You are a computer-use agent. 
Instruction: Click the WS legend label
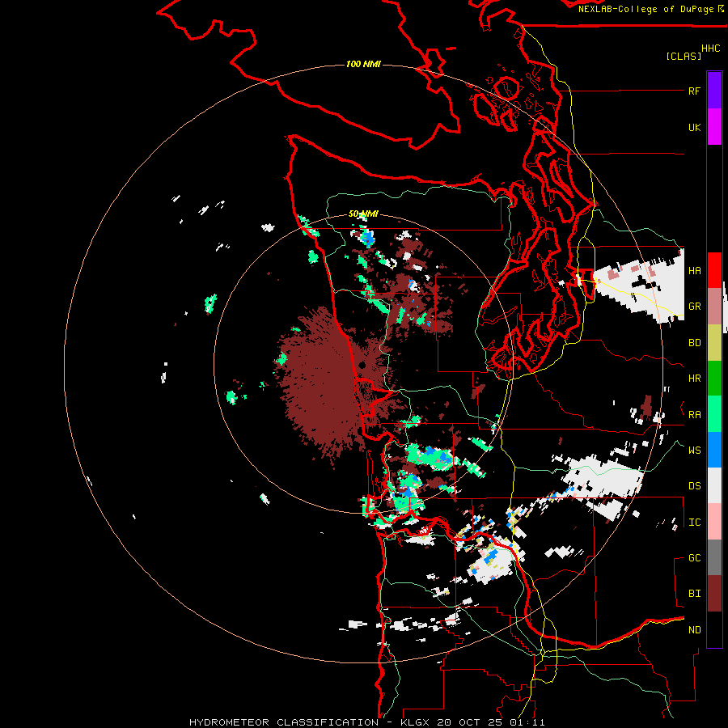[694, 450]
